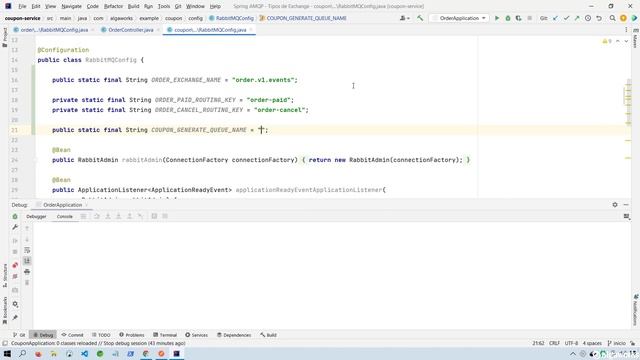Change CRLF line separator in status bar
Screen dimensions: 640x360
(x=554, y=343)
